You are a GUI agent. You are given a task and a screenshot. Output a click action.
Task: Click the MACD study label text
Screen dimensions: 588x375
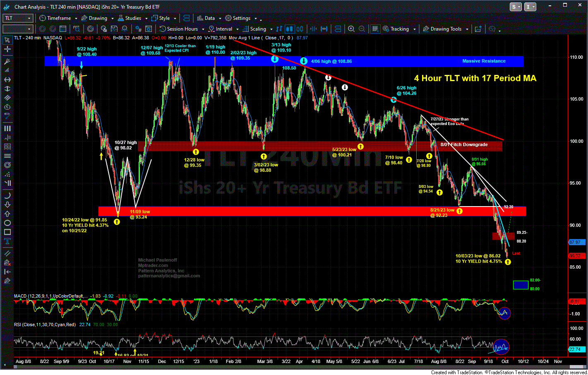pyautogui.click(x=51, y=296)
